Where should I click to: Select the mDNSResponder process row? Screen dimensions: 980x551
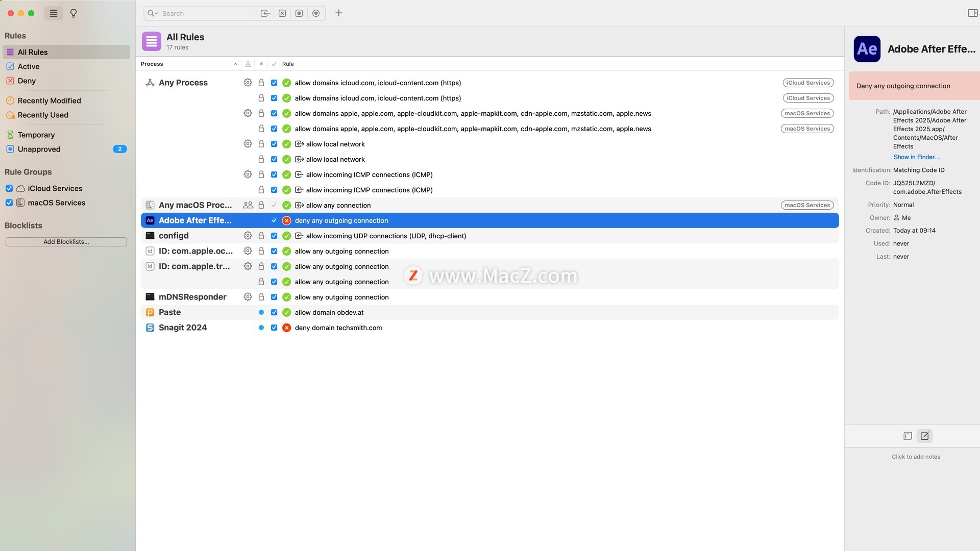coord(490,297)
